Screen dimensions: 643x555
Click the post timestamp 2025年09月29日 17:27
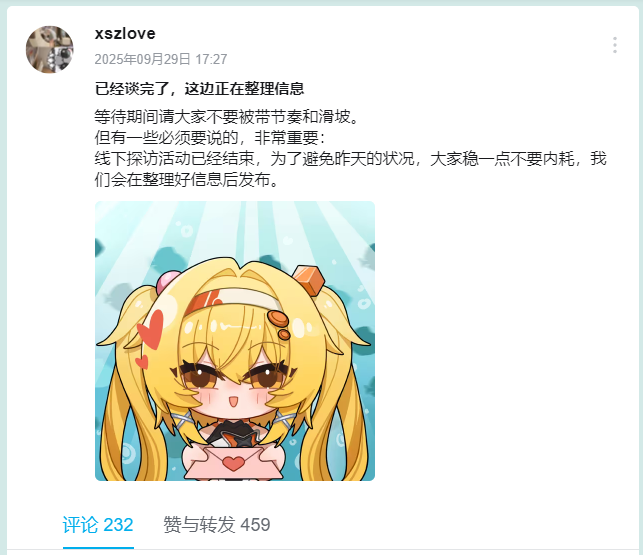click(x=161, y=59)
